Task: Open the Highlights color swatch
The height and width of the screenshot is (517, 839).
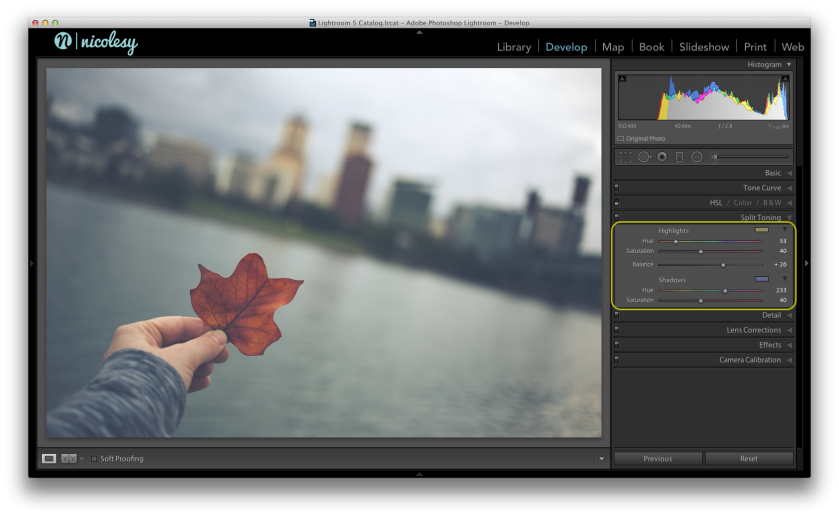Action: pos(762,230)
